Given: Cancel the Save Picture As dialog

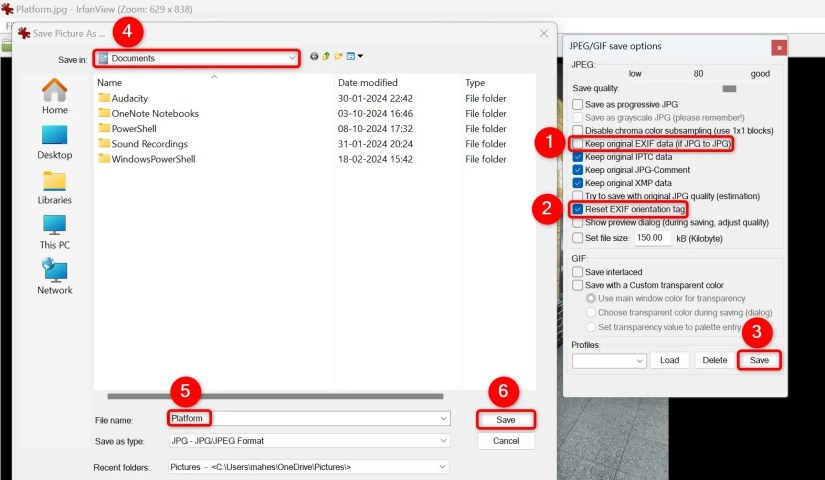Looking at the screenshot, I should click(x=506, y=441).
